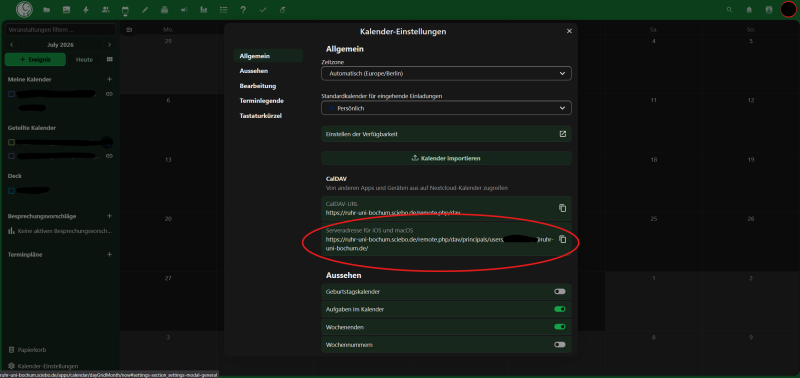This screenshot has height=378, width=800.
Task: Open the Files app folder icon
Action: point(46,10)
